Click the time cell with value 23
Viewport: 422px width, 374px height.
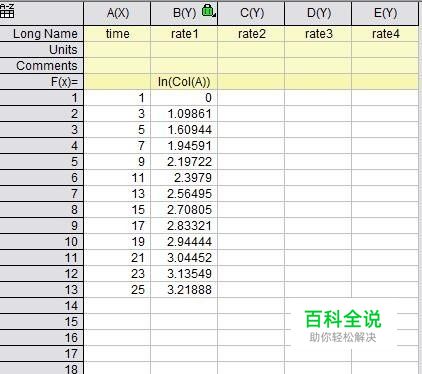click(117, 274)
